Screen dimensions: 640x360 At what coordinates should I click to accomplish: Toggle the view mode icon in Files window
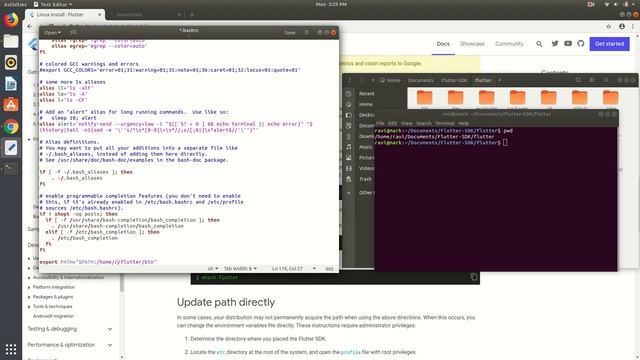point(592,80)
